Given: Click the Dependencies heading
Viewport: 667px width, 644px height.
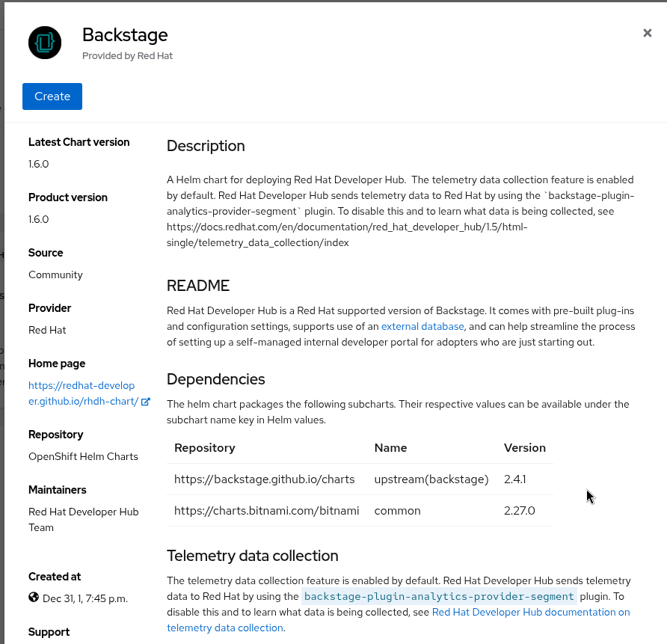Looking at the screenshot, I should click(x=215, y=379).
